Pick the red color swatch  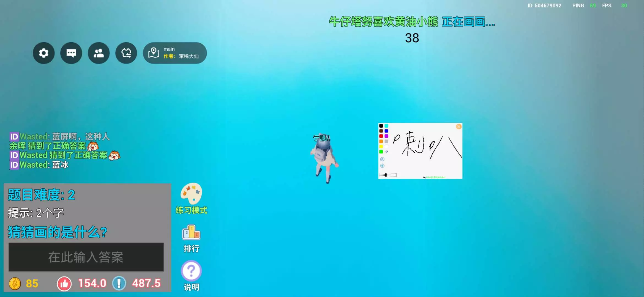381,136
